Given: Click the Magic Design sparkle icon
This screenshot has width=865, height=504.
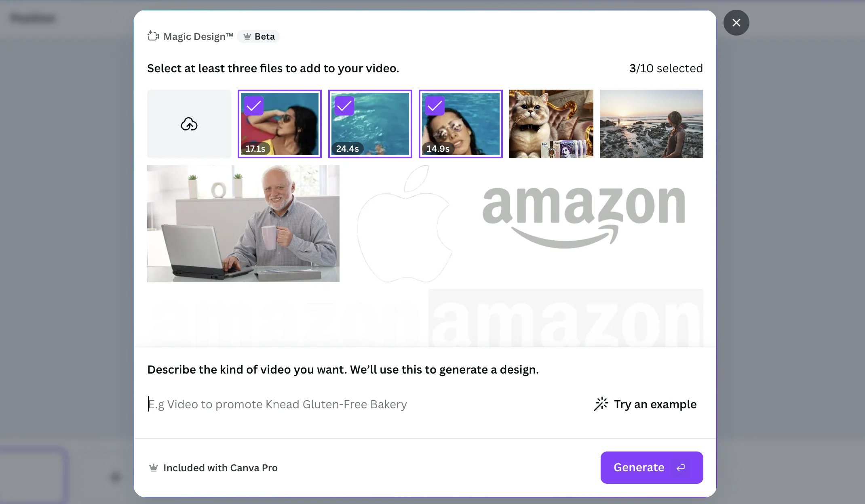Looking at the screenshot, I should [x=153, y=36].
